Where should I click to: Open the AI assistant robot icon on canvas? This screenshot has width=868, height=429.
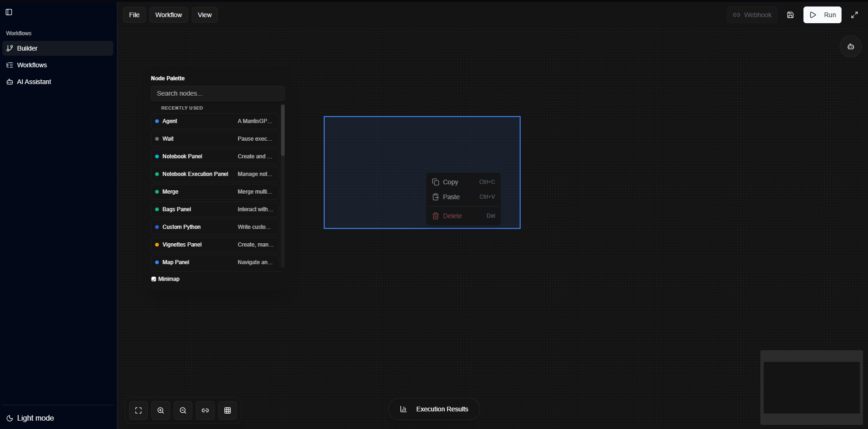[850, 46]
